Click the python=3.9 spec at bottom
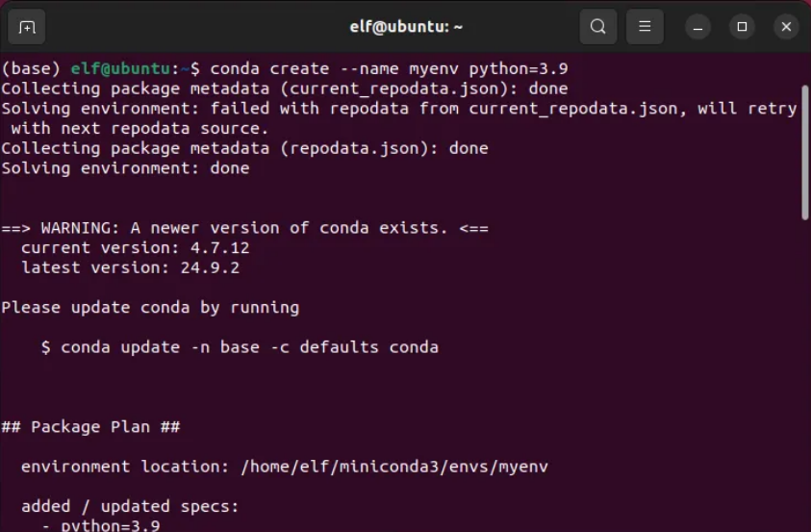 pyautogui.click(x=110, y=525)
